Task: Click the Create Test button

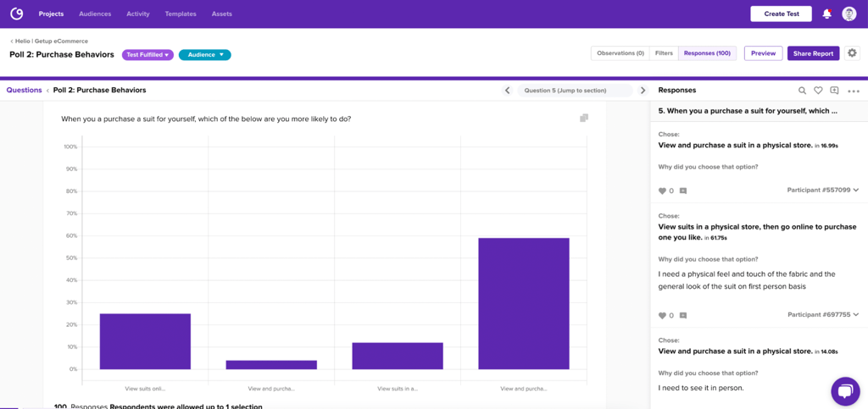Action: pyautogui.click(x=781, y=14)
